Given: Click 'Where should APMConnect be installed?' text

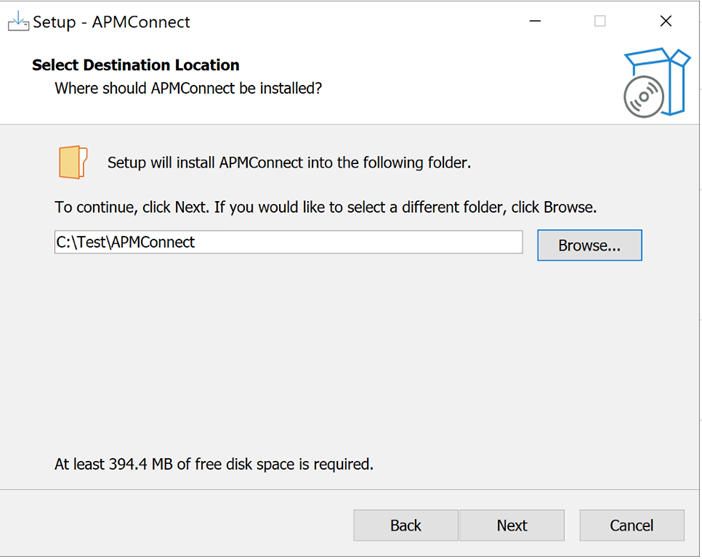Looking at the screenshot, I should [x=188, y=88].
